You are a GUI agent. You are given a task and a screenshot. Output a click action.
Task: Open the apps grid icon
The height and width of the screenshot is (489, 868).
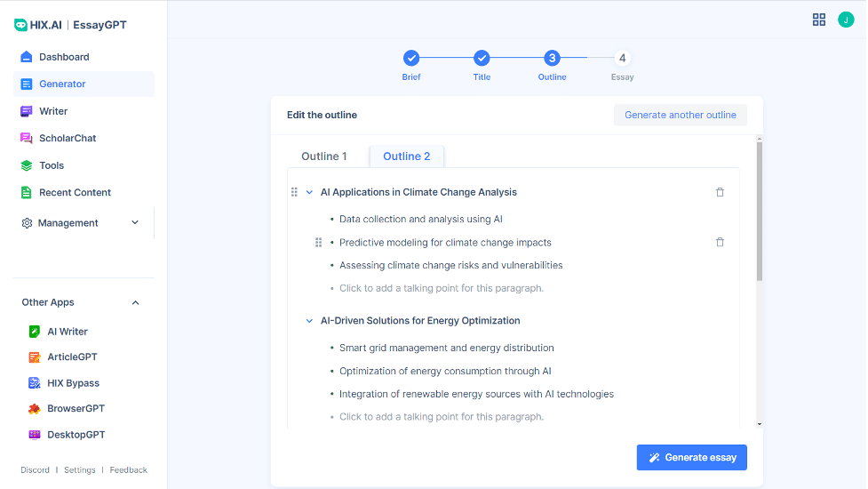819,20
